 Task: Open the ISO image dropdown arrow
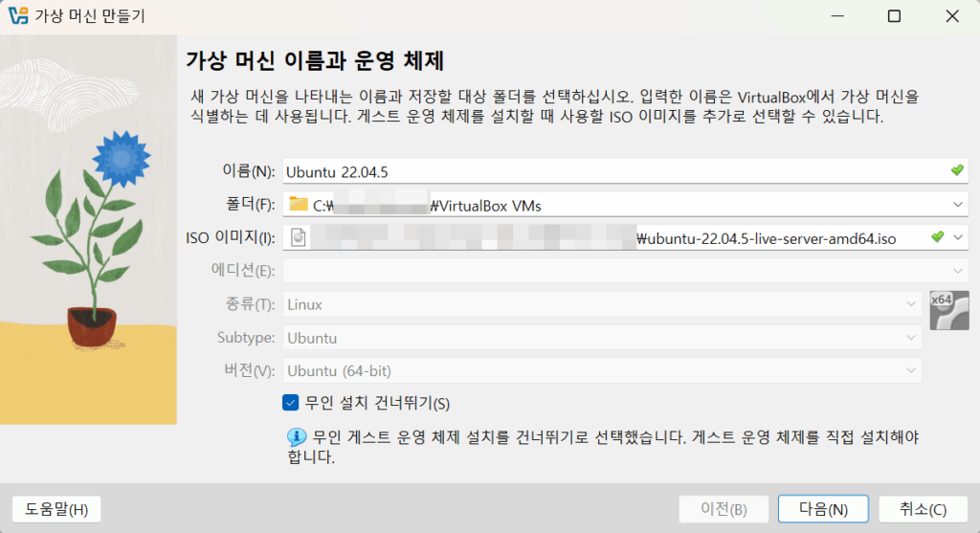(x=957, y=237)
